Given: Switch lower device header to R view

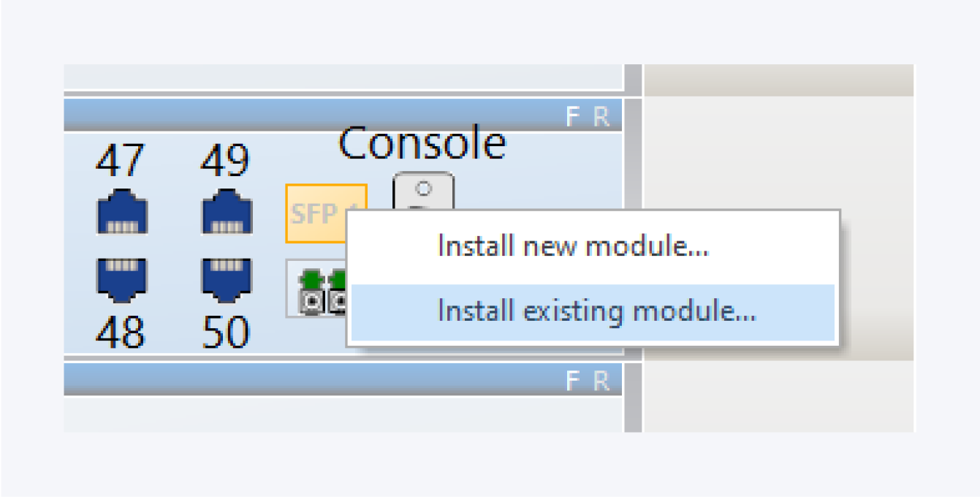Looking at the screenshot, I should [601, 381].
